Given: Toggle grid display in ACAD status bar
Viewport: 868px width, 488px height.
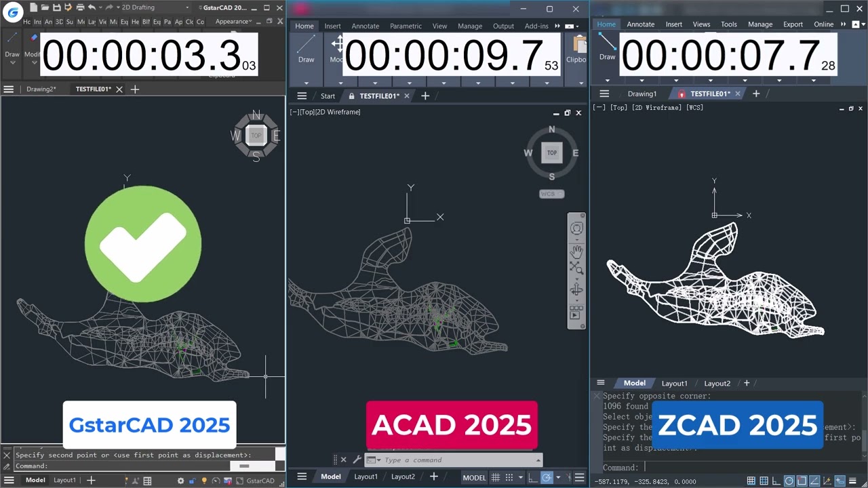Looking at the screenshot, I should click(496, 478).
